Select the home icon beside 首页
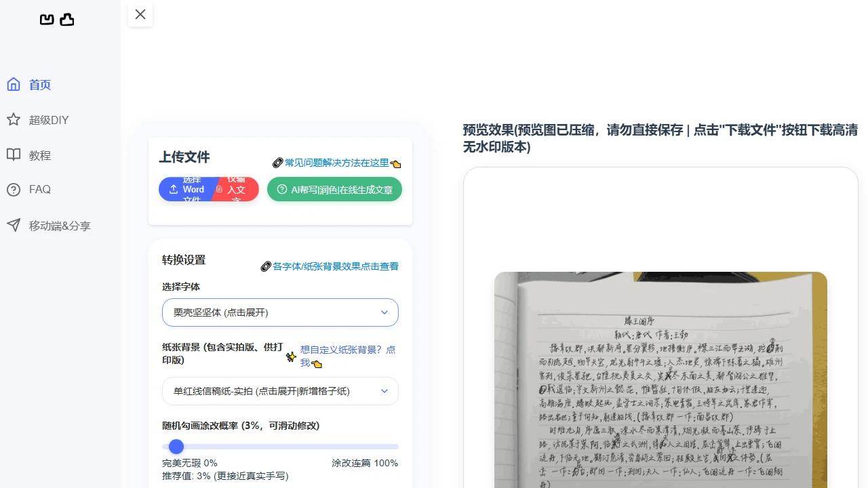 (x=14, y=83)
